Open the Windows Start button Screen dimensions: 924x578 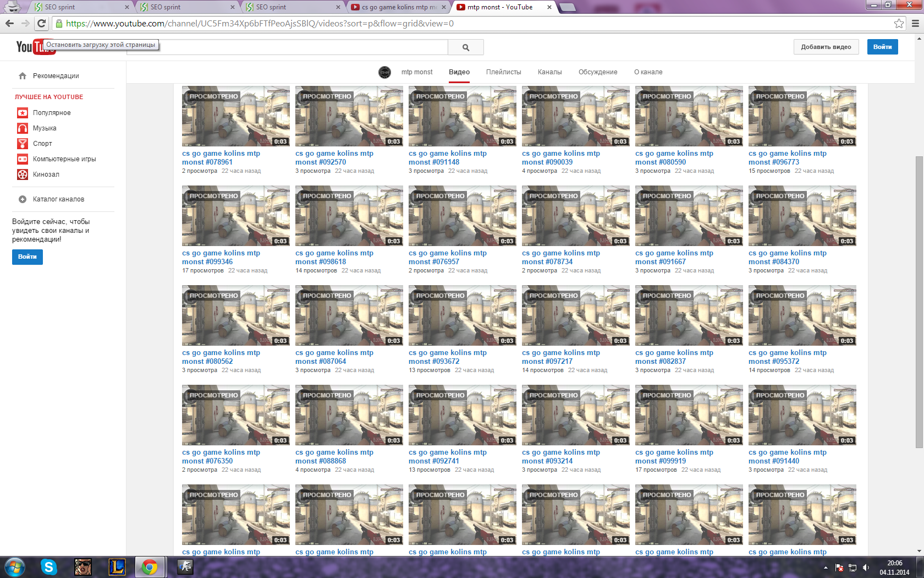[15, 567]
